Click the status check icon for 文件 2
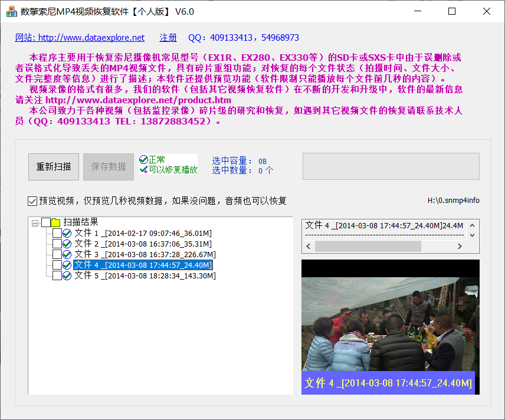Viewport: 505px width, 420px height. pos(67,244)
